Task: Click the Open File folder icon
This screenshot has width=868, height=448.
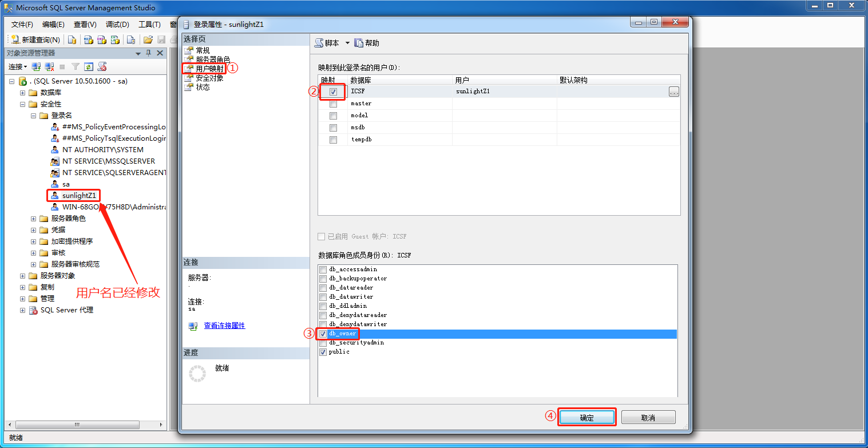Action: (x=148, y=40)
